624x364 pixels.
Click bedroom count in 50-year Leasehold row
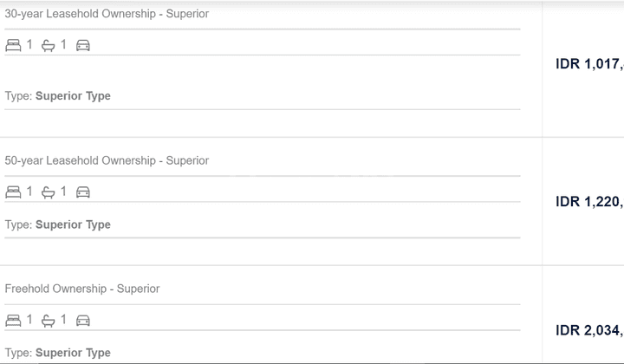pyautogui.click(x=29, y=192)
